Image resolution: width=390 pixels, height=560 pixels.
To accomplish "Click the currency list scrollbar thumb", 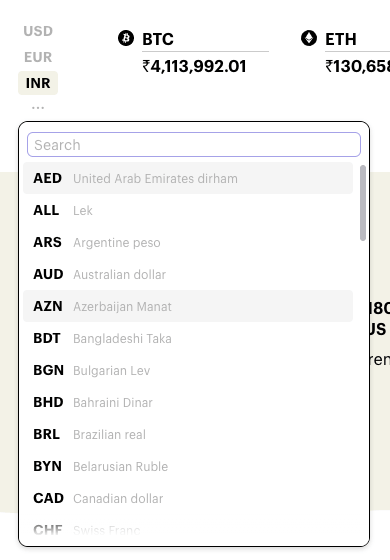I will coord(363,203).
